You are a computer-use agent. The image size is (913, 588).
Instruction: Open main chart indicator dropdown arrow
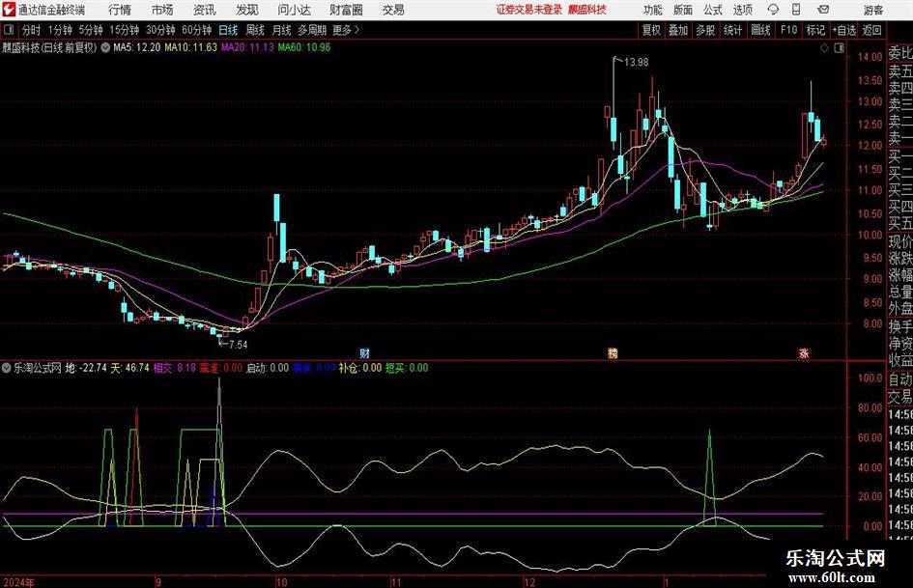point(105,47)
